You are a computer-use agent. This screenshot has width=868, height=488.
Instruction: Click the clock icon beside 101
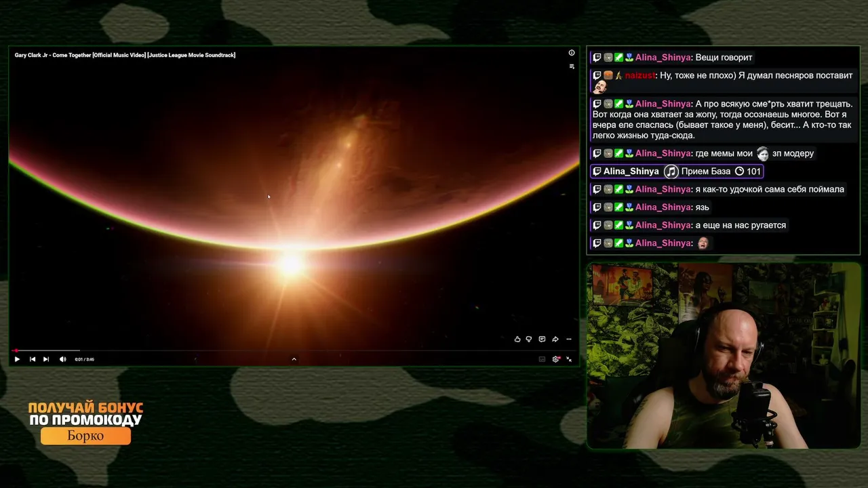click(739, 171)
